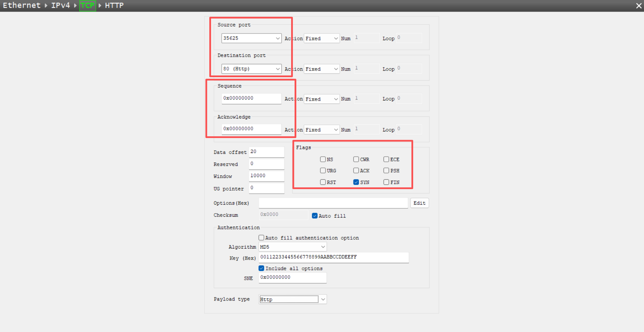Open the IPv4 layer breadcrumb
The width and height of the screenshot is (644, 332).
click(60, 5)
